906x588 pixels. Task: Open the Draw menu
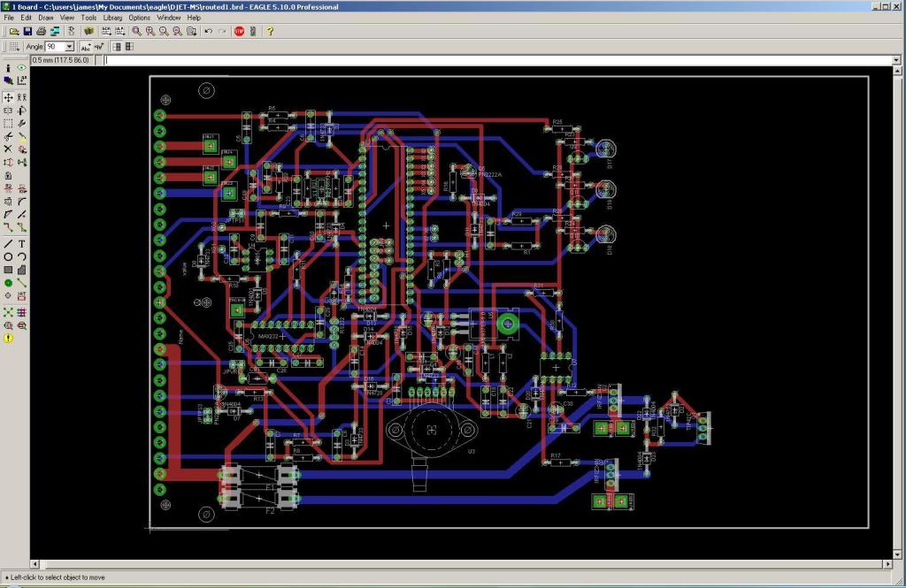pyautogui.click(x=46, y=18)
